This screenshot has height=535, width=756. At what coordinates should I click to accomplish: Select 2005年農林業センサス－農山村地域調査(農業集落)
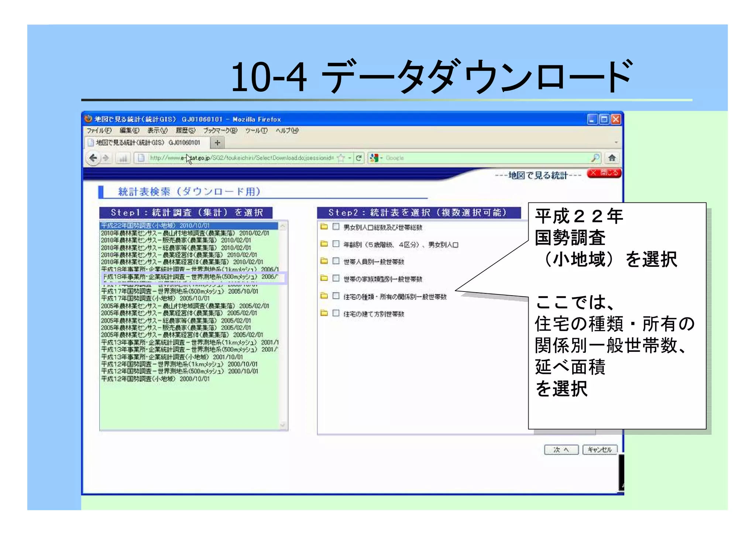[189, 306]
